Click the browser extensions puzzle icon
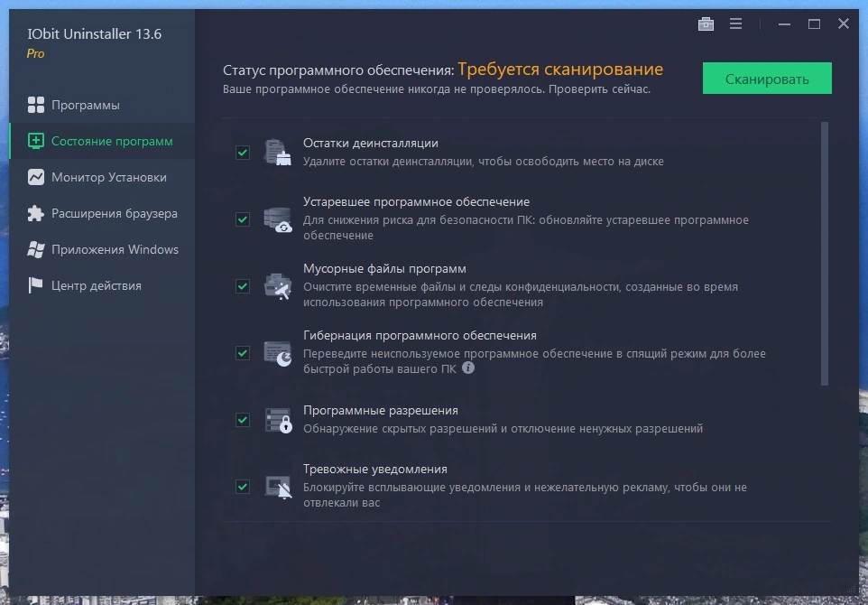This screenshot has height=605, width=868. coord(36,213)
